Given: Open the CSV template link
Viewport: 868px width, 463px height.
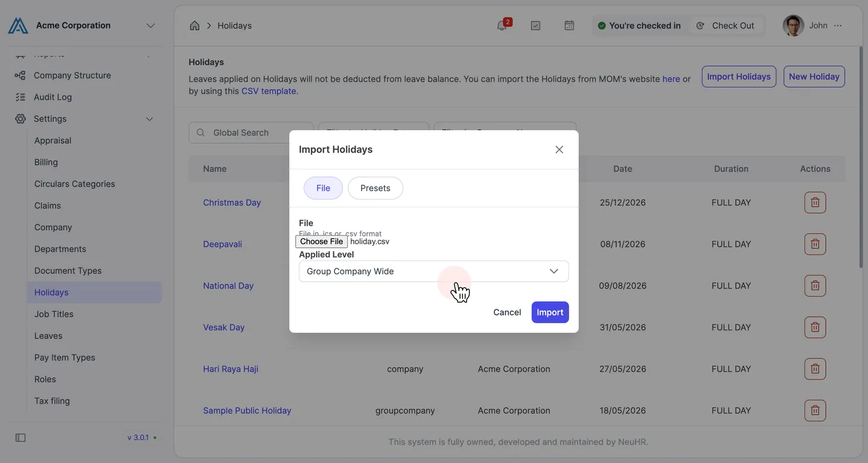Looking at the screenshot, I should click(x=269, y=91).
